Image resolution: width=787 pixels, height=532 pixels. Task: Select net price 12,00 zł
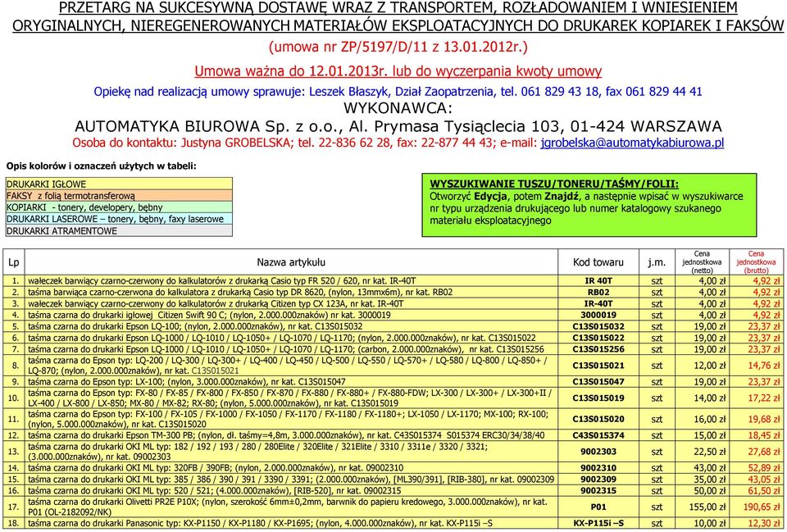[701, 366]
